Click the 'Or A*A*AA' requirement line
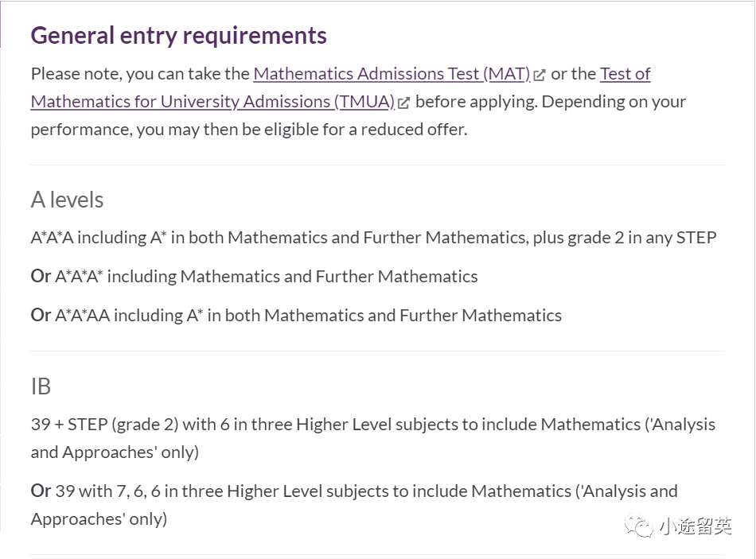Viewport: 756px width, 559px height. 296,315
